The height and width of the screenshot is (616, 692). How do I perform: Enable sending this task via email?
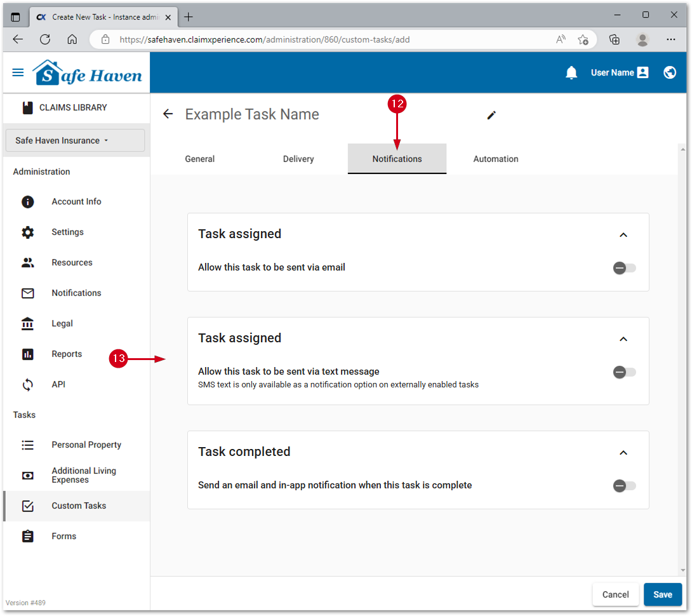(623, 268)
